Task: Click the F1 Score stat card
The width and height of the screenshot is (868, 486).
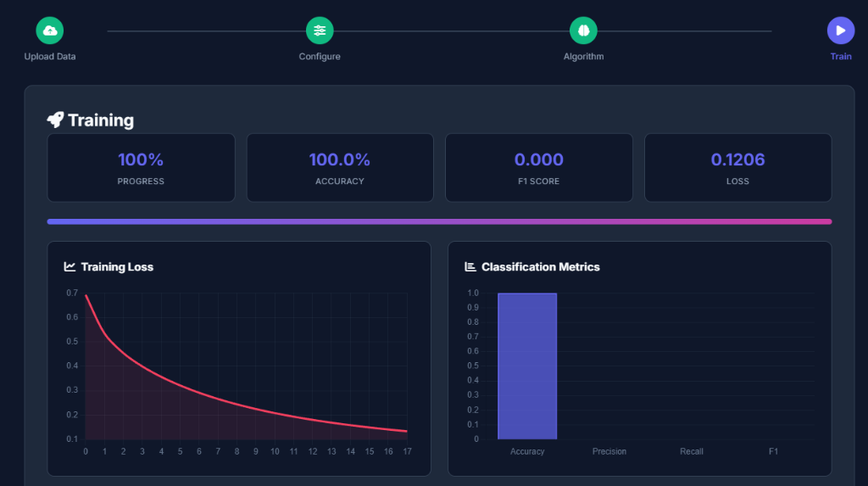Action: tap(538, 168)
